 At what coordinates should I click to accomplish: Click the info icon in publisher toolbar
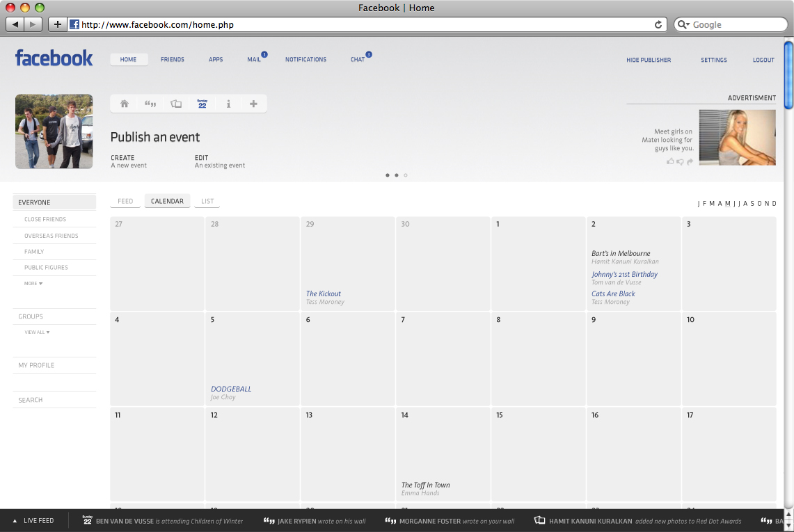[x=228, y=104]
